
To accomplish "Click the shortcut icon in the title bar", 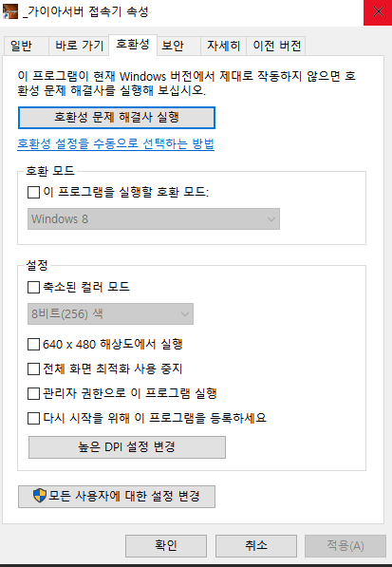I will (10, 11).
